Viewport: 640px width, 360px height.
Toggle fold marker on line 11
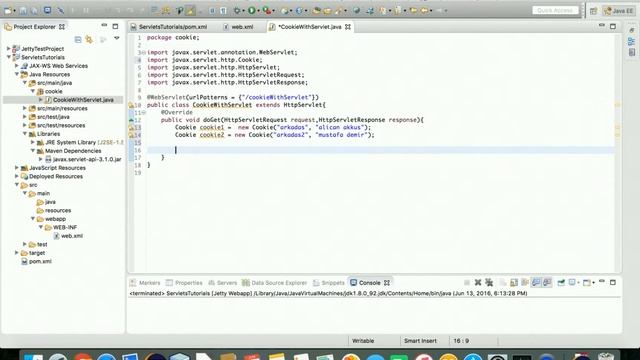143,113
